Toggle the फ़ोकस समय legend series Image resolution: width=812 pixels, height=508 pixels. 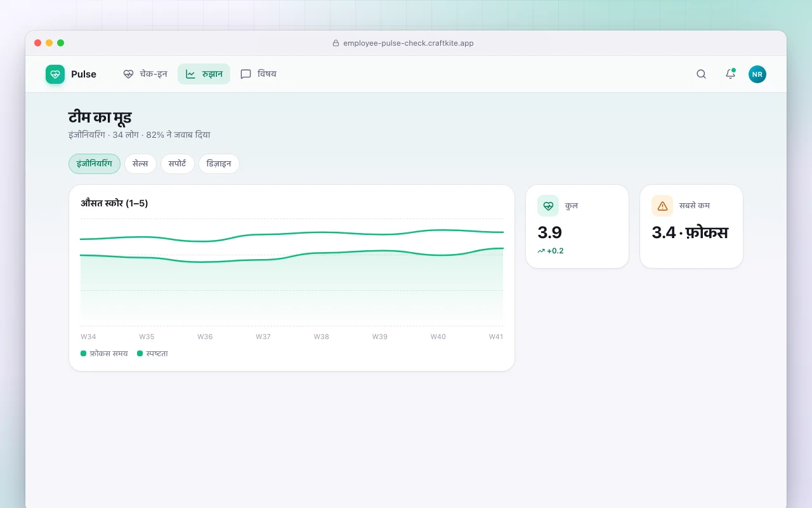click(x=104, y=354)
